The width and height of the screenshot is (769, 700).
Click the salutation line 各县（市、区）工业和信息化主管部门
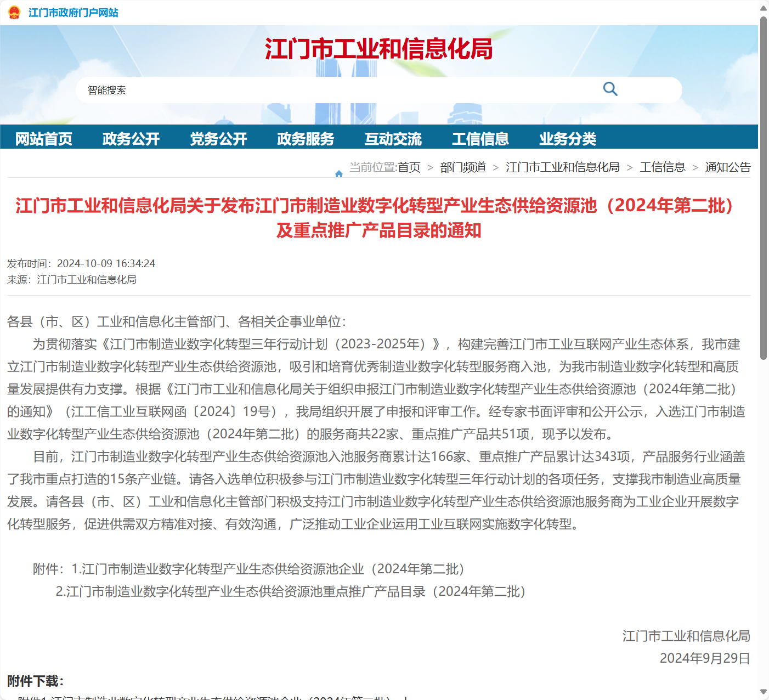176,321
